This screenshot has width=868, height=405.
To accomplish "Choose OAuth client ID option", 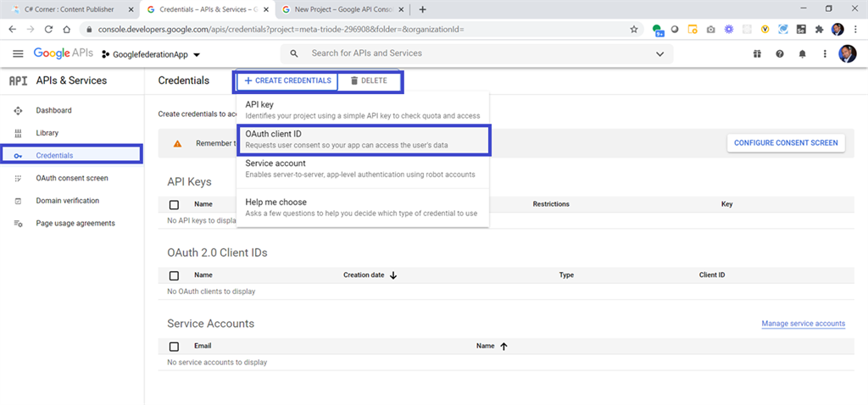I will [x=364, y=140].
